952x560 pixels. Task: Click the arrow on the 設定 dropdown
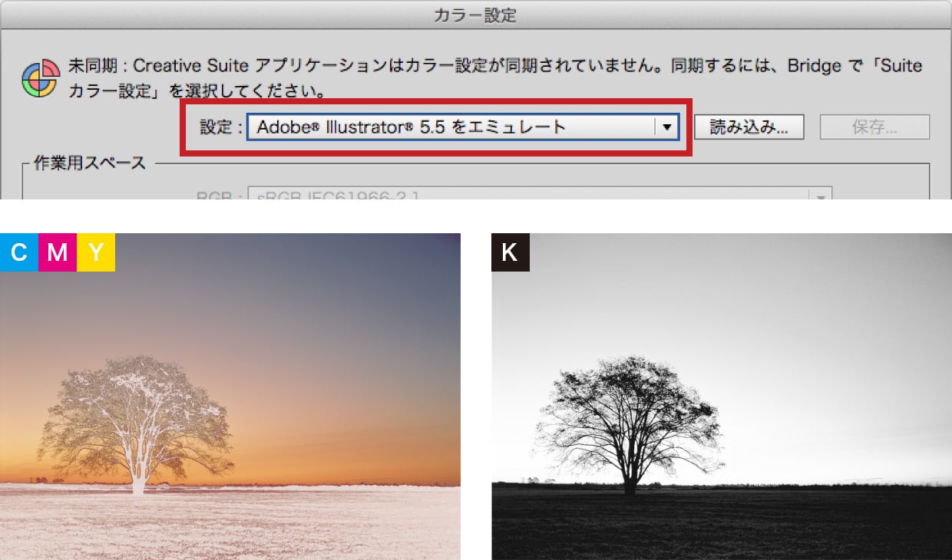pyautogui.click(x=666, y=127)
